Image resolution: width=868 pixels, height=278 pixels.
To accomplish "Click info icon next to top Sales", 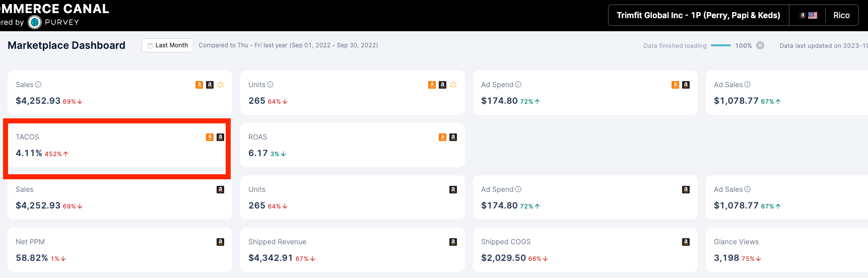I will coord(38,85).
